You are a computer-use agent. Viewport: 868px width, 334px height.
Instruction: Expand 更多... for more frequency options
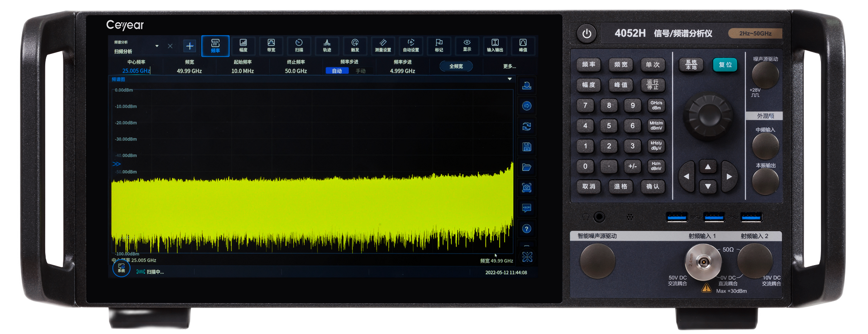509,67
